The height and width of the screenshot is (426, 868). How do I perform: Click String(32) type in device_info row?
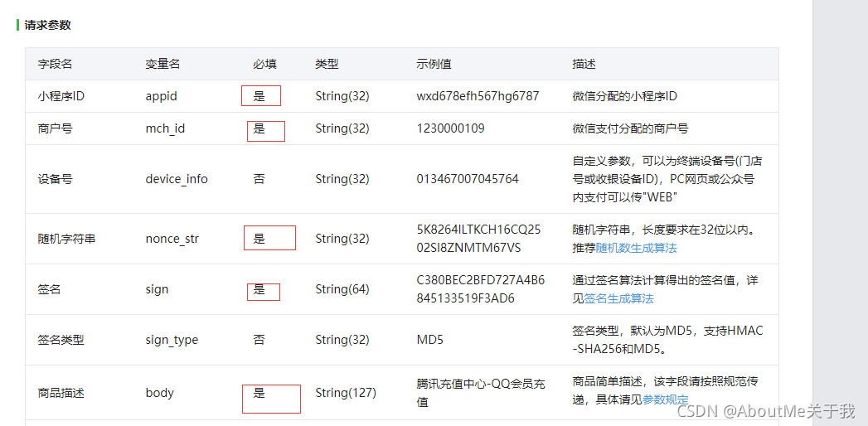342,179
